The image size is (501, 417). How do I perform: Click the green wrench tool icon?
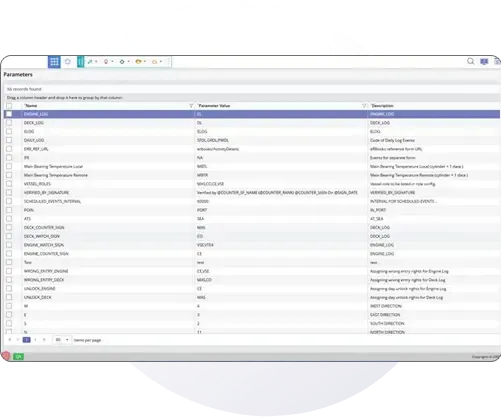click(x=90, y=62)
